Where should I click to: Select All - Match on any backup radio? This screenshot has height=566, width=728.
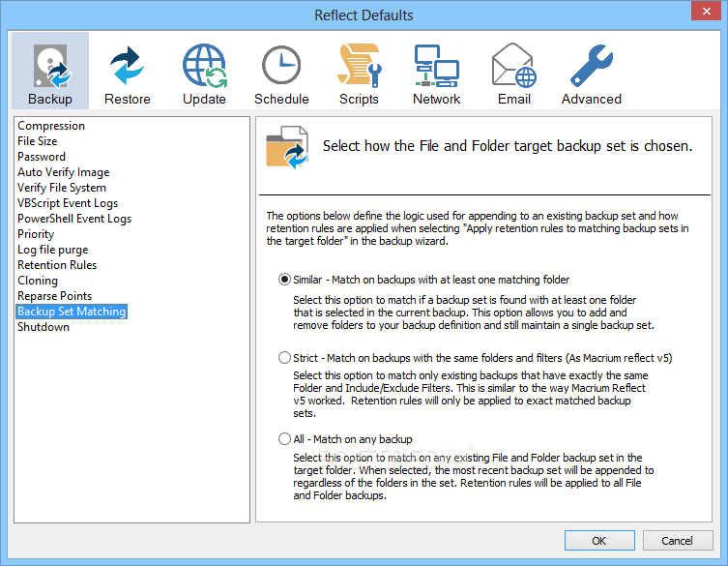point(284,439)
